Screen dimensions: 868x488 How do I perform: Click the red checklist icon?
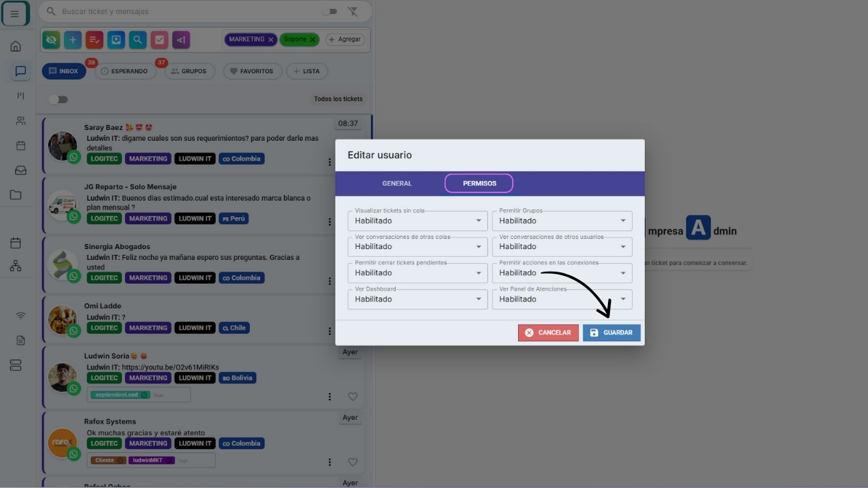point(94,40)
